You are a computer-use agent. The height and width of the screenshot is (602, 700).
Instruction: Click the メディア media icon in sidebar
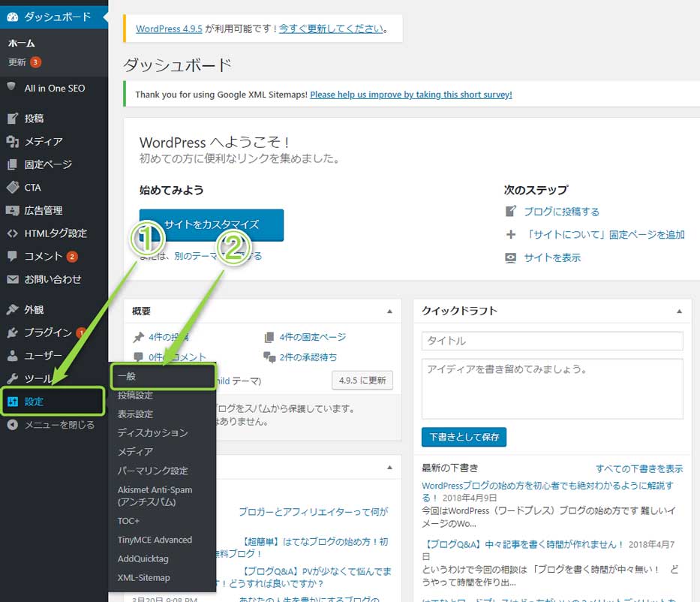pyautogui.click(x=13, y=142)
